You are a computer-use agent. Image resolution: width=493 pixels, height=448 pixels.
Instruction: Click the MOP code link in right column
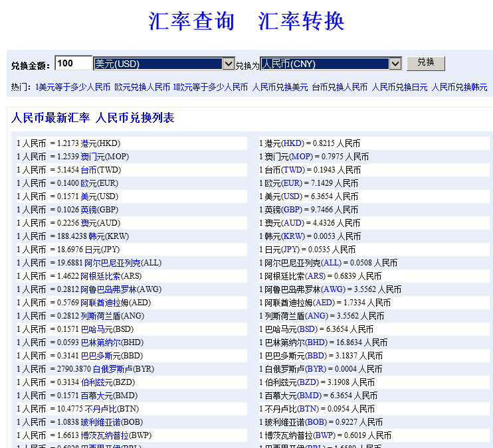(x=300, y=157)
